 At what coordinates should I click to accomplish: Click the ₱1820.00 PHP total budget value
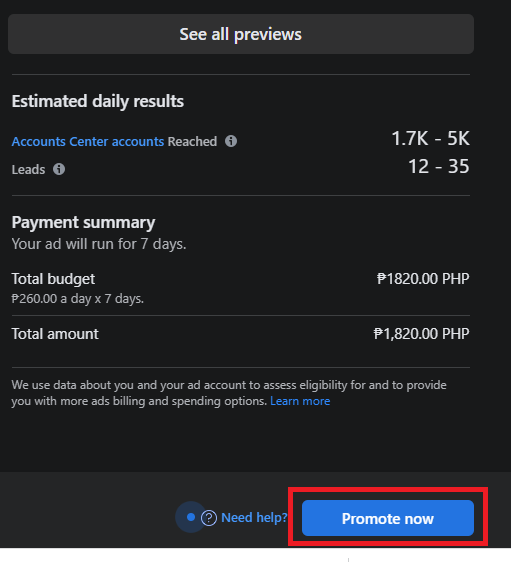coord(423,279)
